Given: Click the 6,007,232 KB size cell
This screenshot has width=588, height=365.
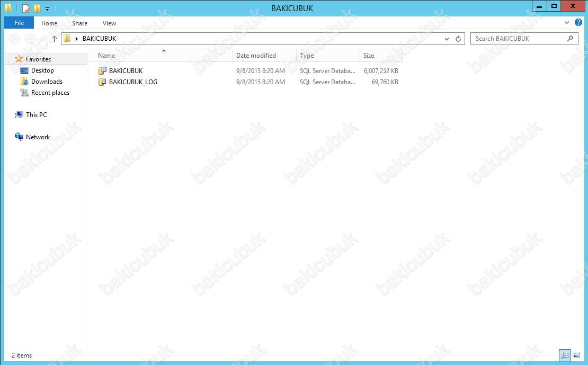Looking at the screenshot, I should (381, 70).
